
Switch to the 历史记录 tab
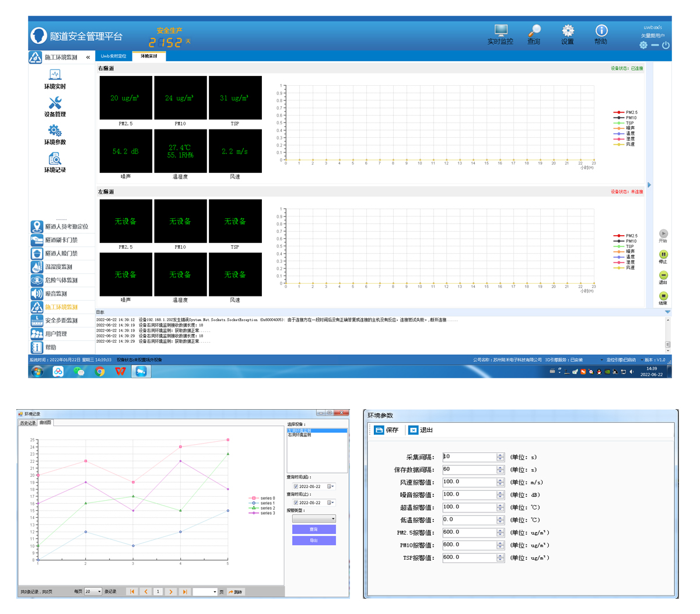(x=27, y=423)
